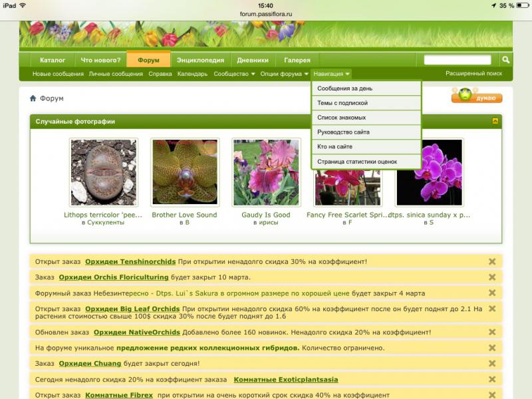Dismiss the Орхидеи Tenshinorchids notice

point(492,261)
